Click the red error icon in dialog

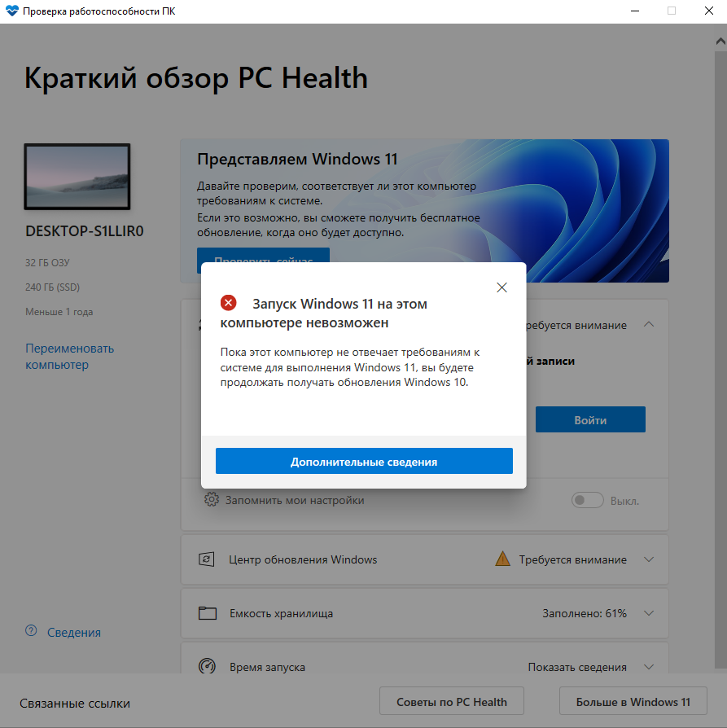(228, 303)
